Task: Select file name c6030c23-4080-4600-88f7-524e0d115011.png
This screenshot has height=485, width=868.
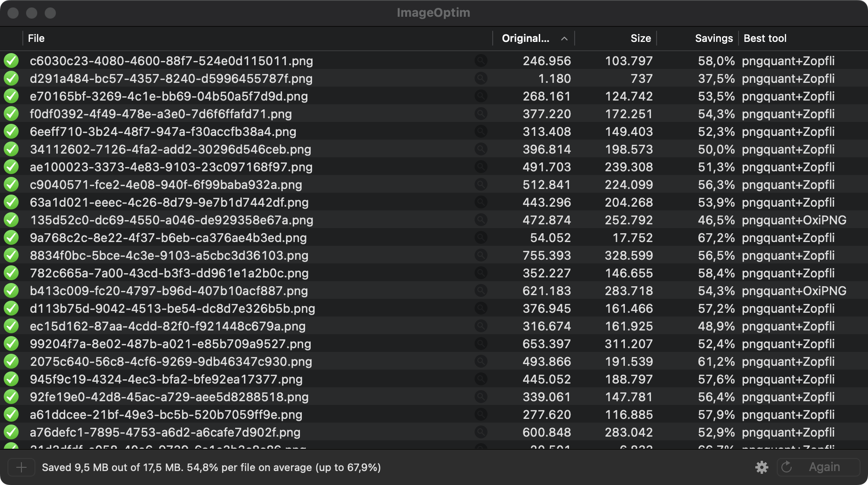Action: pos(171,61)
